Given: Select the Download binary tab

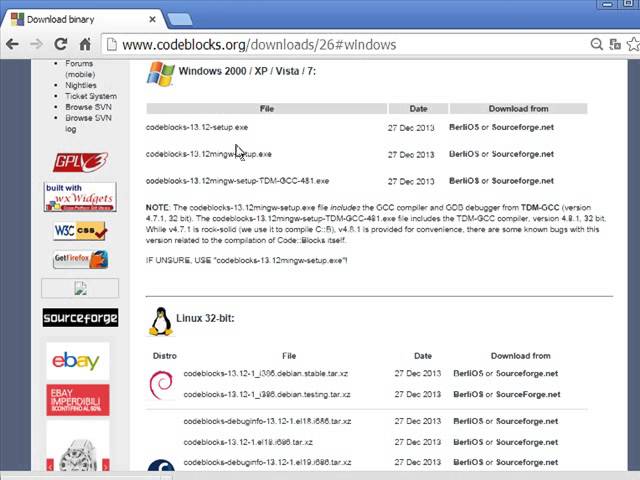Looking at the screenshot, I should coord(82,19).
